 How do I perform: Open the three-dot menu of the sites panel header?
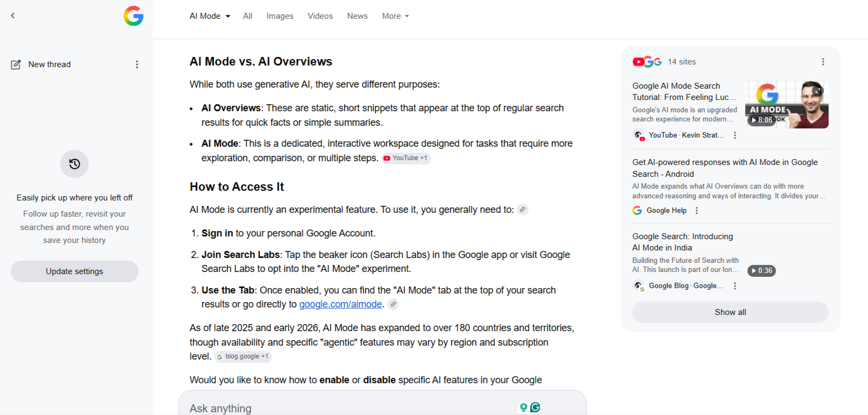823,62
